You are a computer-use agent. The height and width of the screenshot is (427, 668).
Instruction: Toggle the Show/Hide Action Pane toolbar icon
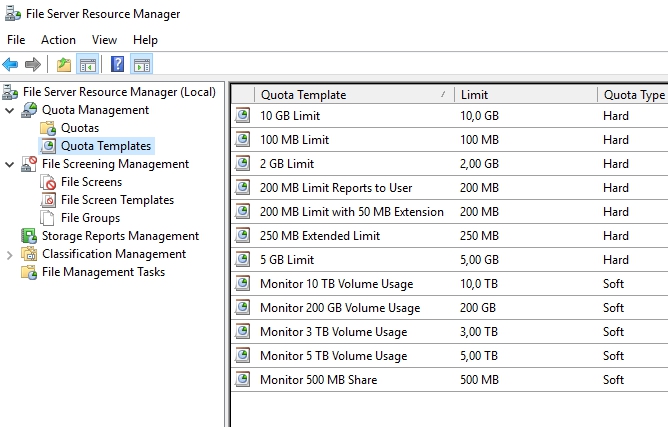[x=141, y=65]
